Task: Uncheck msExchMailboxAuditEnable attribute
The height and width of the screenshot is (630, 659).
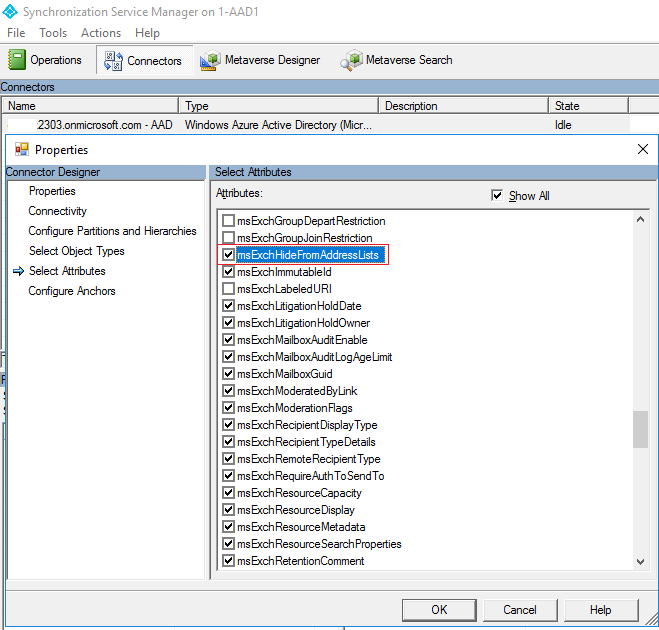Action: [228, 340]
